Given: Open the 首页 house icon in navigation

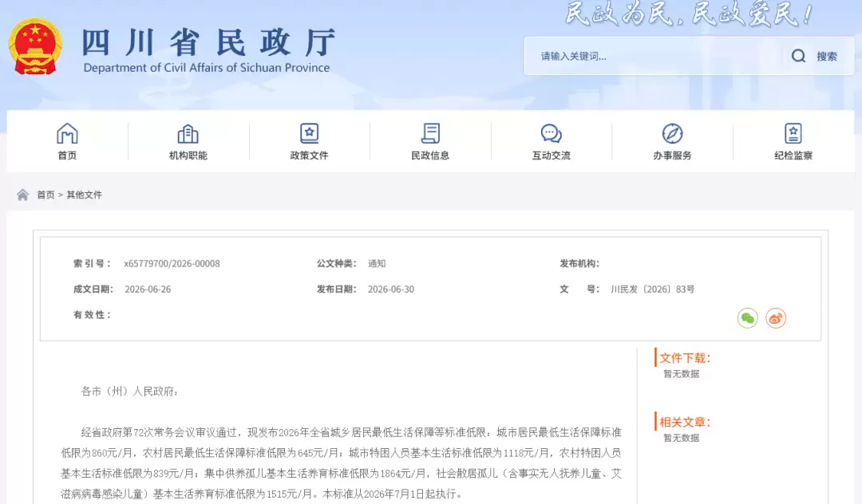Looking at the screenshot, I should (x=67, y=133).
